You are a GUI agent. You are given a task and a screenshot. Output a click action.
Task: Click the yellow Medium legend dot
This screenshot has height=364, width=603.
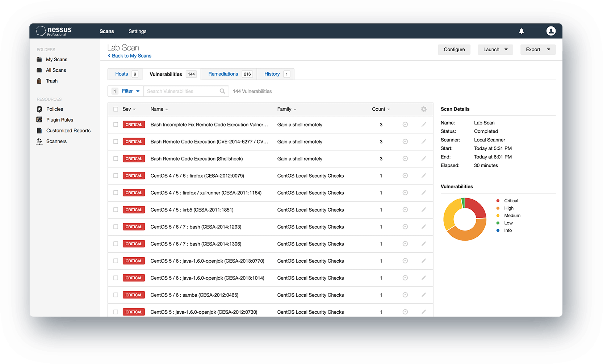click(x=498, y=216)
